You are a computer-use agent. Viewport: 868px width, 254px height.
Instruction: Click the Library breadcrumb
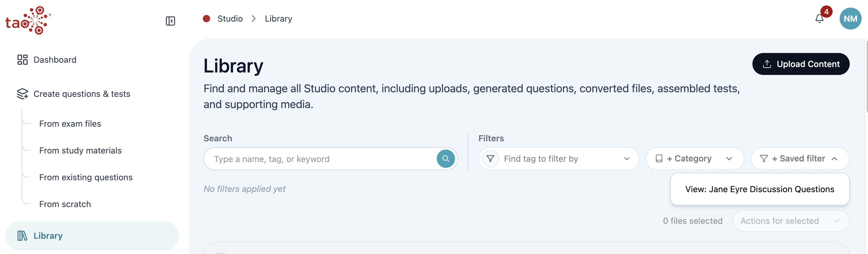(278, 19)
